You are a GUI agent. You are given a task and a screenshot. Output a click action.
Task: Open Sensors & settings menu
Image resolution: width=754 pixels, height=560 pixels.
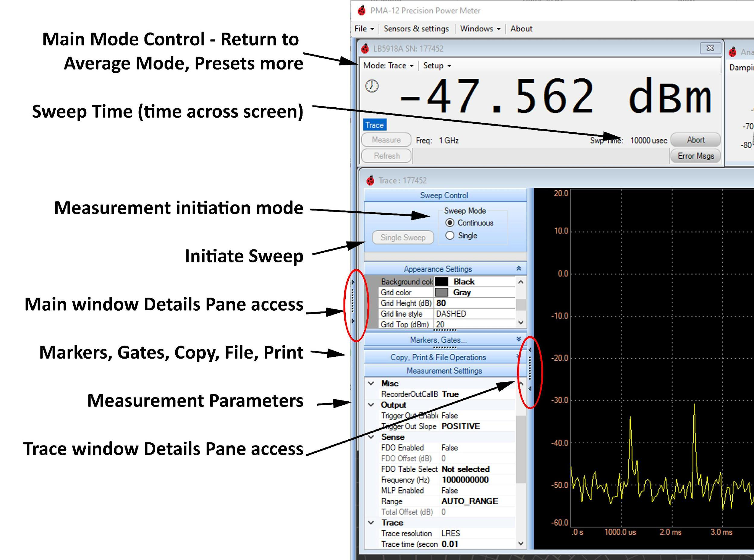[x=416, y=29]
